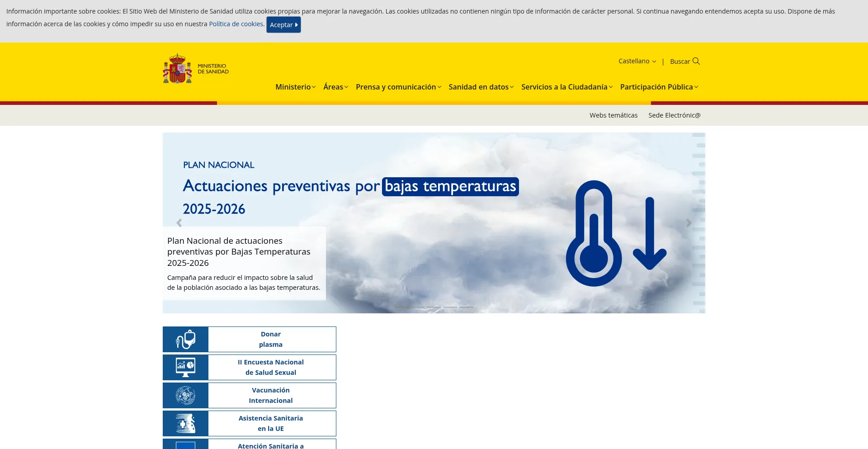This screenshot has height=449, width=868.
Task: Click the Vacunación Internacional emblem icon
Action: 185,396
